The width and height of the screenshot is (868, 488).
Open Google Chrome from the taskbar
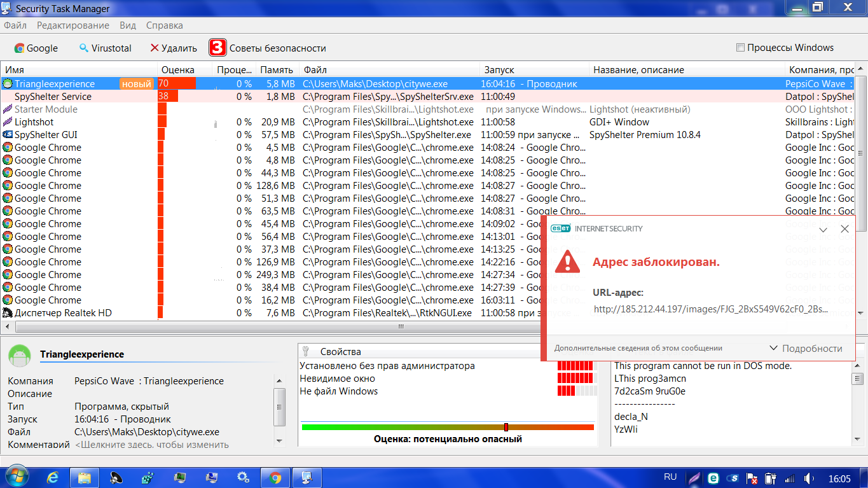click(x=275, y=477)
